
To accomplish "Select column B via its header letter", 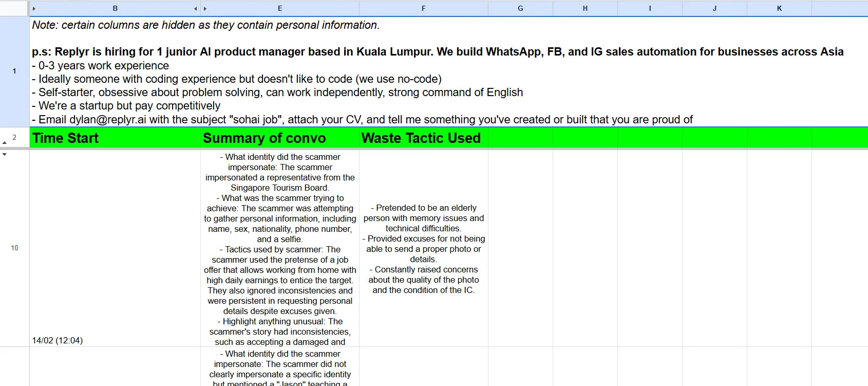I will tap(115, 9).
